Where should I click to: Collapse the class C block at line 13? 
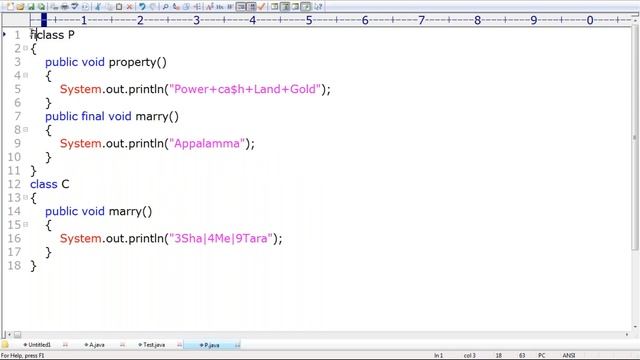click(x=26, y=197)
